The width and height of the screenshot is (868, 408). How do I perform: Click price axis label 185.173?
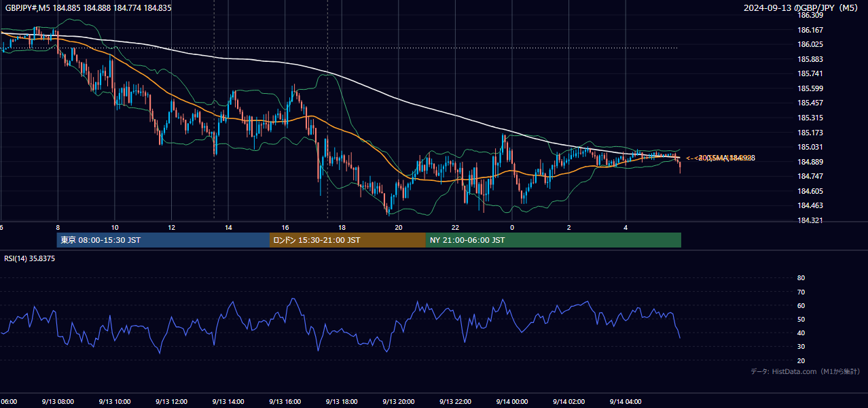(x=810, y=133)
